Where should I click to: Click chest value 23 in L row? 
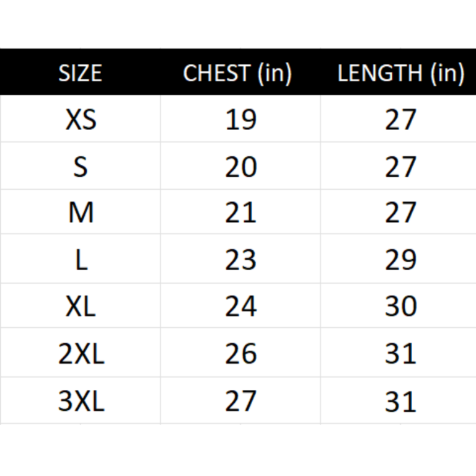[240, 260]
